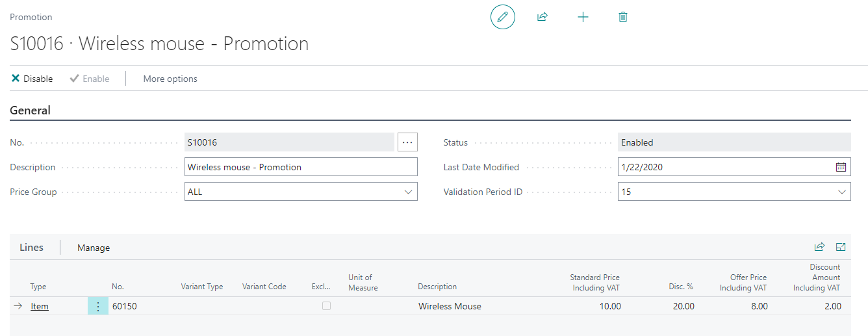Image resolution: width=868 pixels, height=336 pixels.
Task: Open the Manage menu in Lines
Action: 94,248
